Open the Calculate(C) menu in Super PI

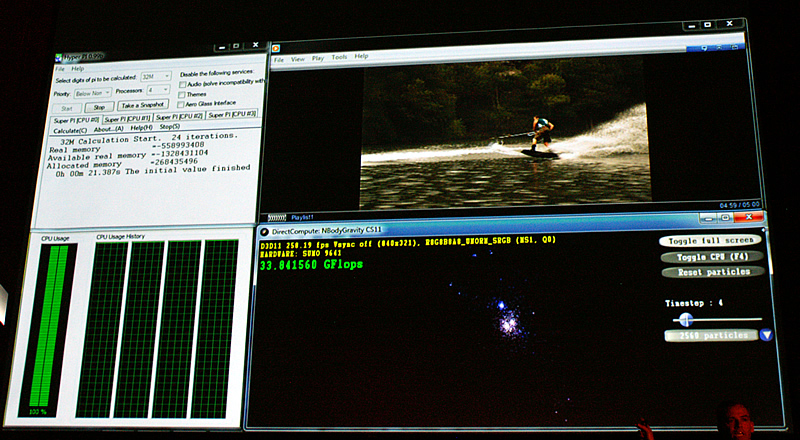(70, 131)
